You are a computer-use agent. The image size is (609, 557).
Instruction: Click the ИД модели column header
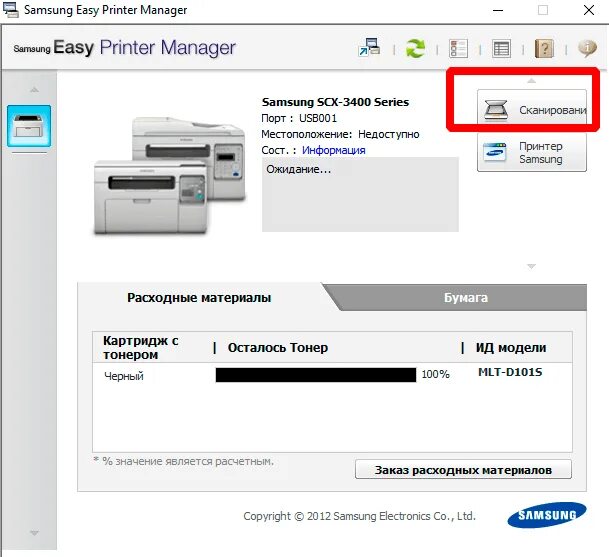click(511, 348)
